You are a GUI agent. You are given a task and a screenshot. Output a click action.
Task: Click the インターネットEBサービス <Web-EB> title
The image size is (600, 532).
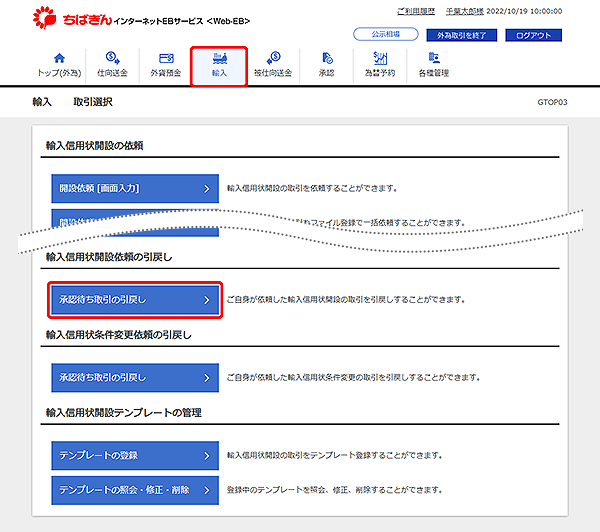point(182,21)
